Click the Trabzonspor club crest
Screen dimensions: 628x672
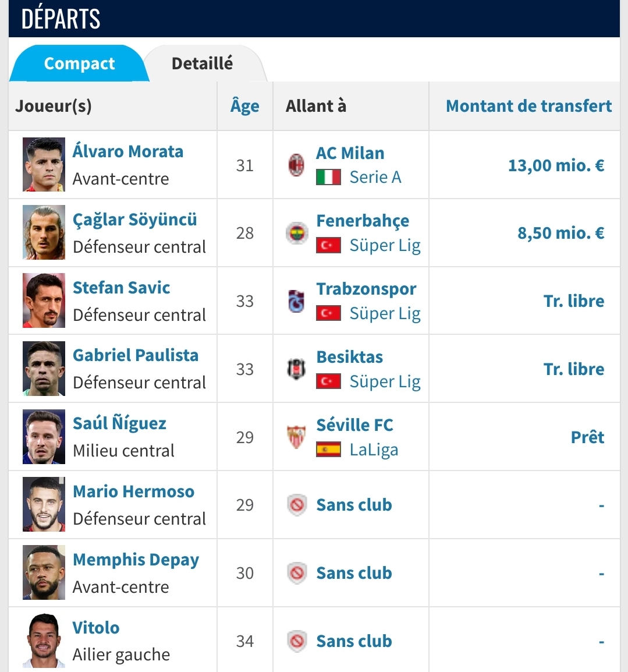tap(296, 301)
